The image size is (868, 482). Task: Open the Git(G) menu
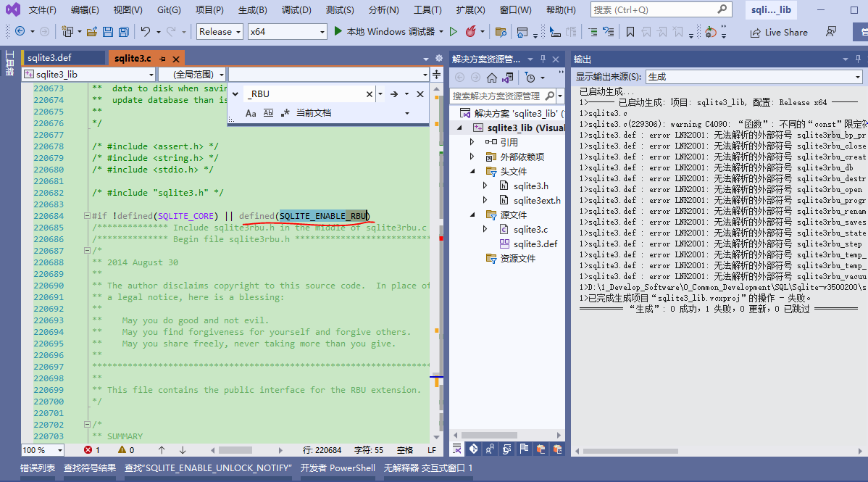[169, 10]
